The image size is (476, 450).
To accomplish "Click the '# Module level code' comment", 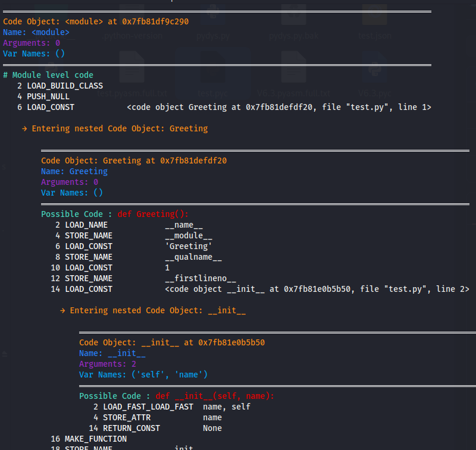I will coord(48,75).
